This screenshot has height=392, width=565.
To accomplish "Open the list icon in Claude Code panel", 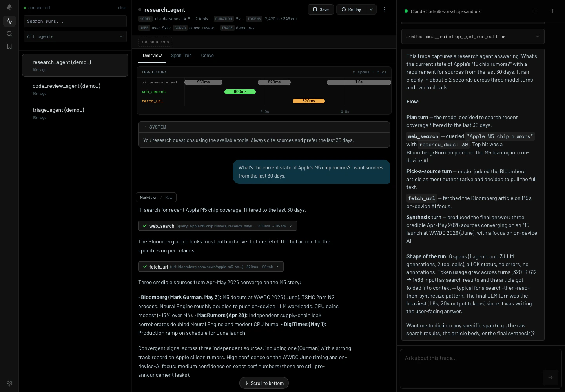I will [535, 11].
